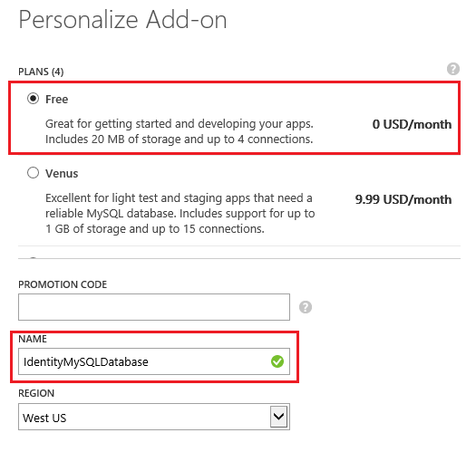The image size is (476, 452).
Task: Click the PROMOTION CODE label
Action: point(63,284)
